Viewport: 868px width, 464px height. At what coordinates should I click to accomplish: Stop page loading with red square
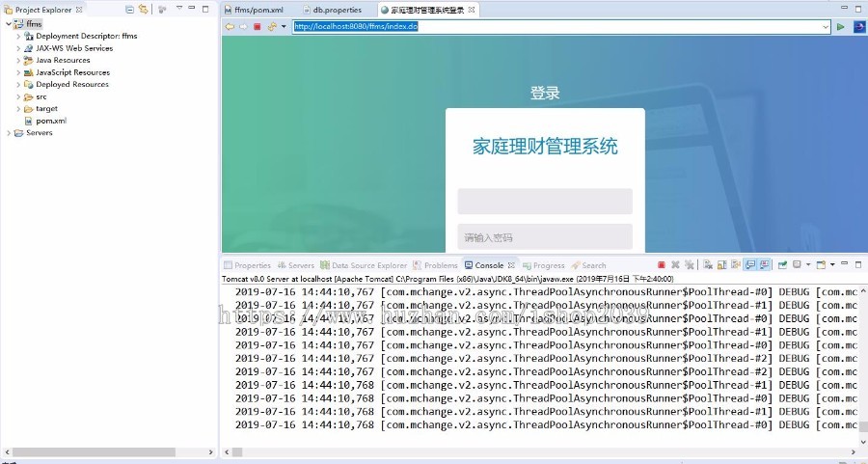click(x=258, y=27)
